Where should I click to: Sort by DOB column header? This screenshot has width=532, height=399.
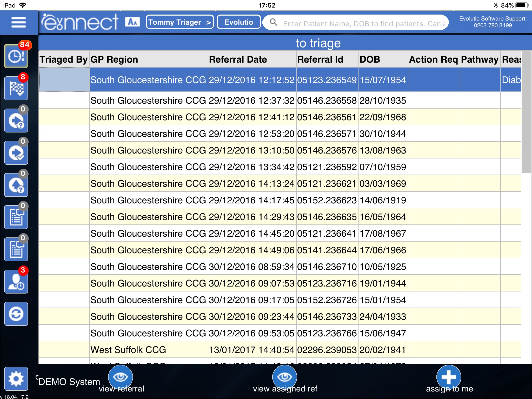click(383, 59)
